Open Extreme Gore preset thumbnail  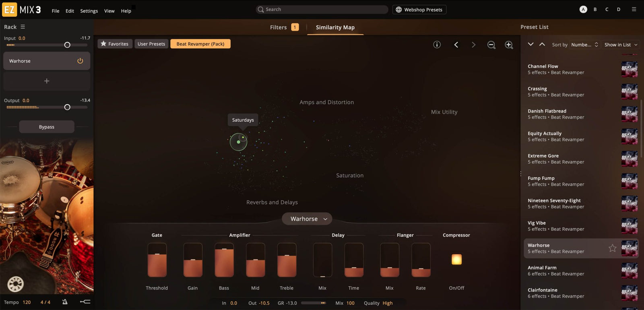pos(630,159)
